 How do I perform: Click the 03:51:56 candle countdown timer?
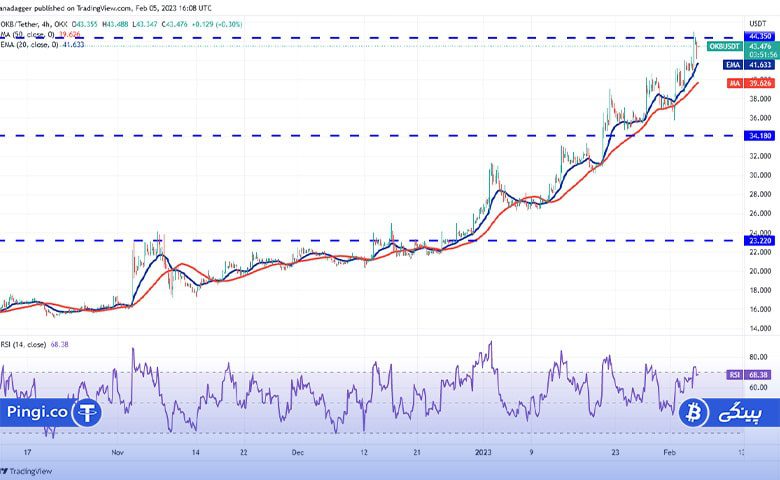click(763, 55)
